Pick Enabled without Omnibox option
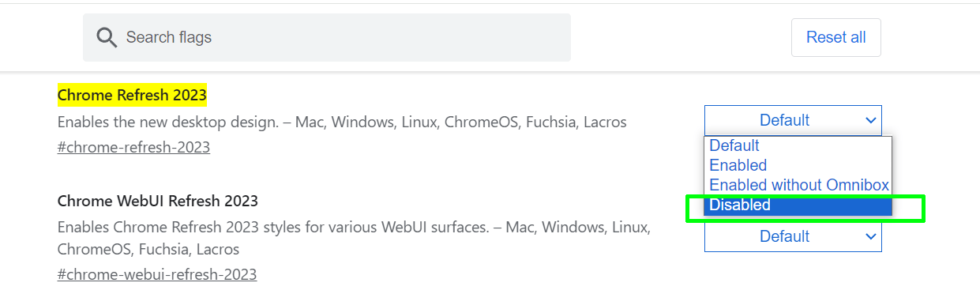980x294 pixels. 798,185
